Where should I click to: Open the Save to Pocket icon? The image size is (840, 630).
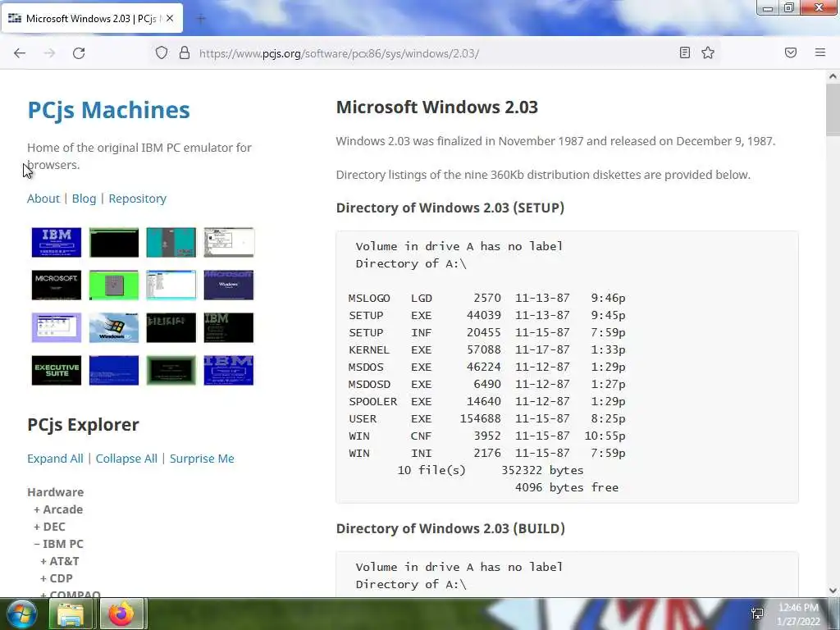pyautogui.click(x=791, y=52)
